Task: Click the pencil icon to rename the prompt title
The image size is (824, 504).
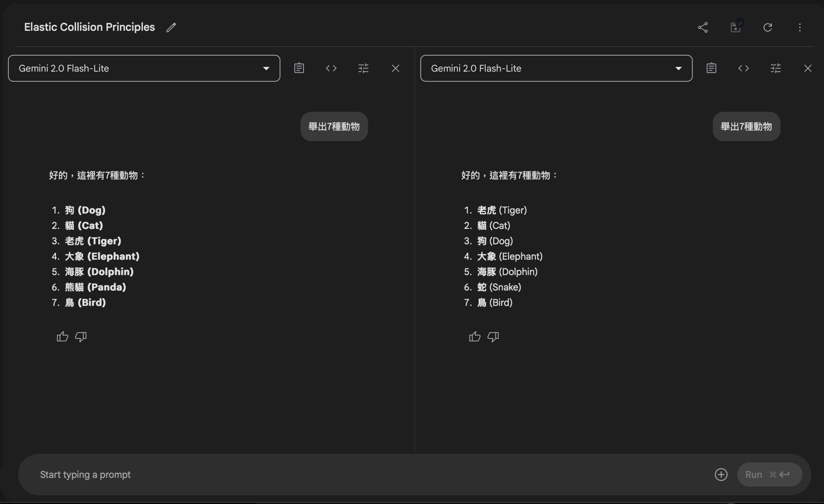Action: (171, 27)
